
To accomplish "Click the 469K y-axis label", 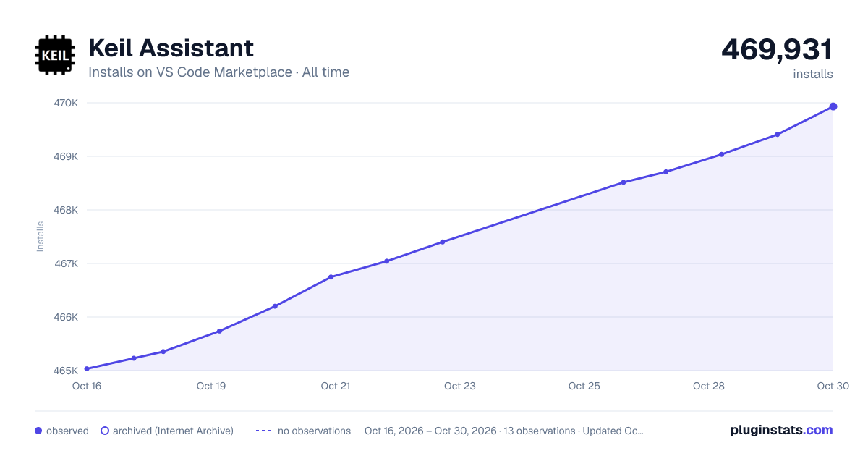I will (66, 156).
